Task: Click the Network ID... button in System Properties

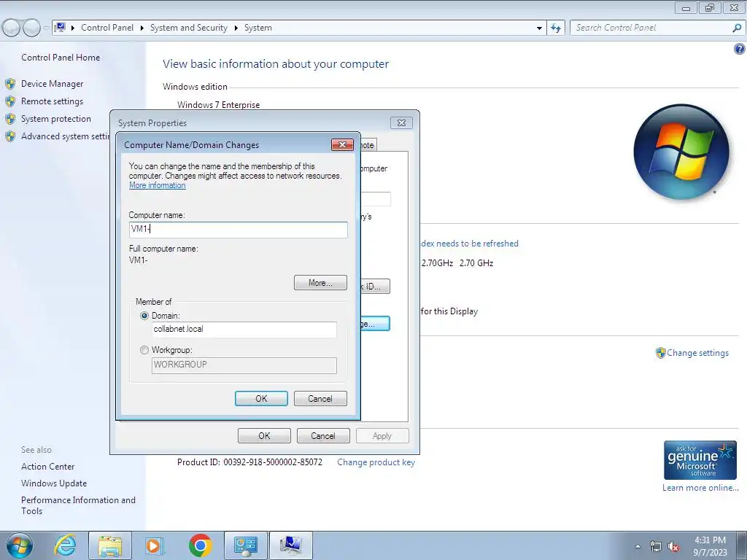Action: tap(375, 287)
